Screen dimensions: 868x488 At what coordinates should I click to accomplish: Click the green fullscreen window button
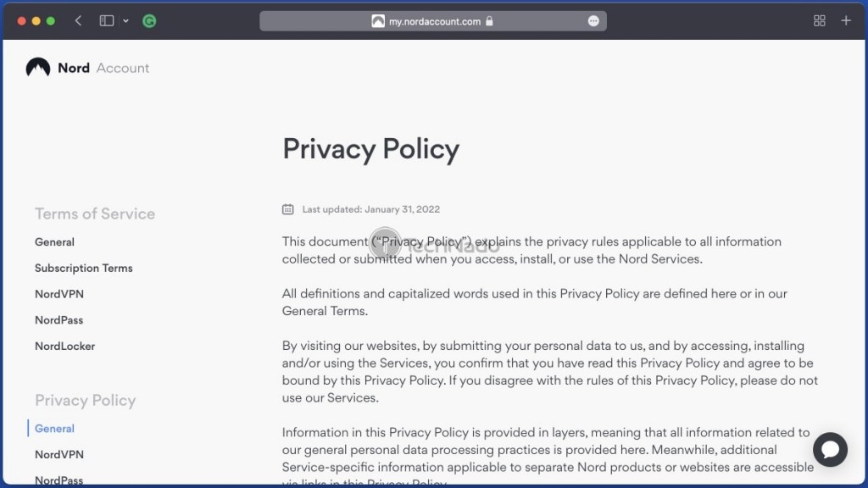50,21
